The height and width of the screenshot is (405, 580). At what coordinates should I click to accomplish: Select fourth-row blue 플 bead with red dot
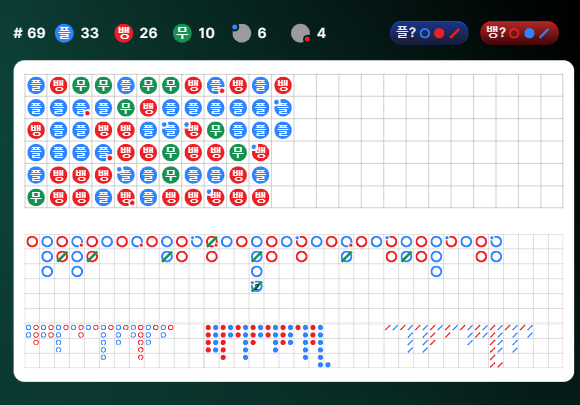tap(103, 152)
